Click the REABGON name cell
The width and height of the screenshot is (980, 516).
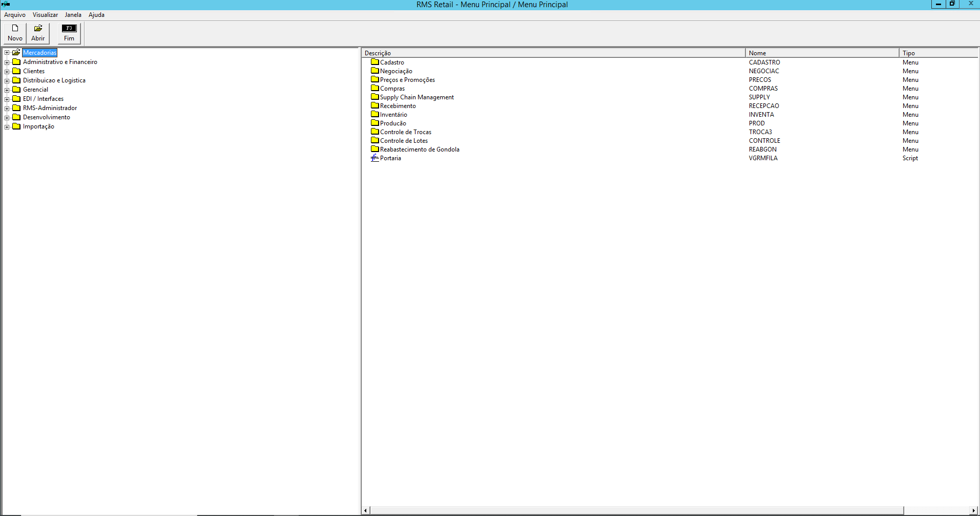pos(763,149)
